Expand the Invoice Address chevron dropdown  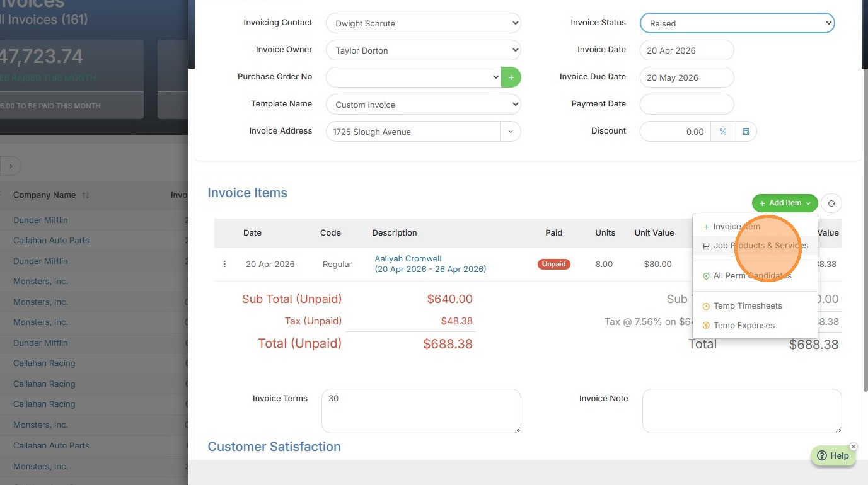(x=511, y=132)
